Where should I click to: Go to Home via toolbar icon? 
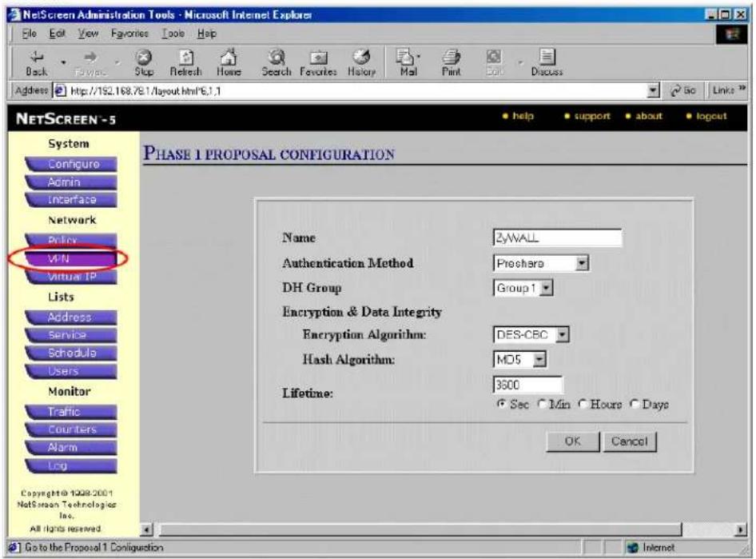click(x=229, y=57)
